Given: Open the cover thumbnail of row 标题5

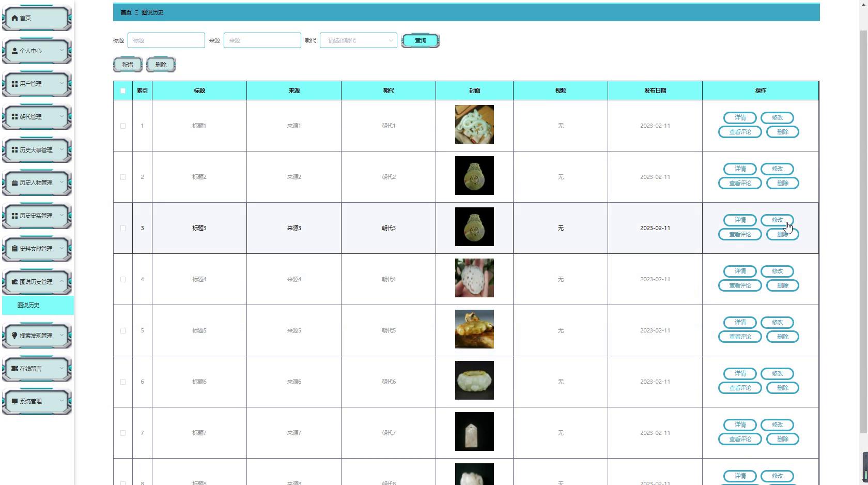Looking at the screenshot, I should 474,329.
